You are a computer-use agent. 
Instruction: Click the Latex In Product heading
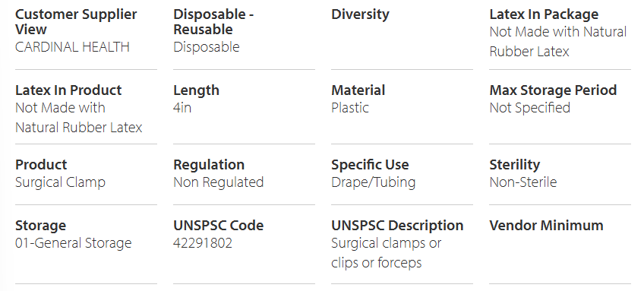pyautogui.click(x=68, y=90)
